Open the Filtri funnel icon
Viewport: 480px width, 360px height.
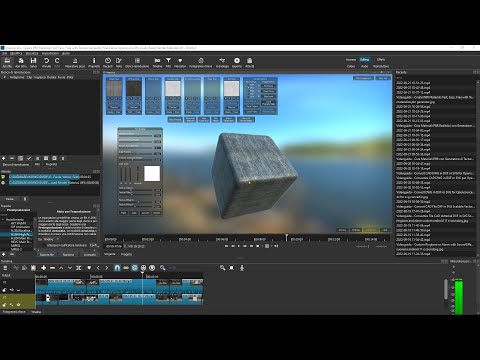pyautogui.click(x=168, y=62)
